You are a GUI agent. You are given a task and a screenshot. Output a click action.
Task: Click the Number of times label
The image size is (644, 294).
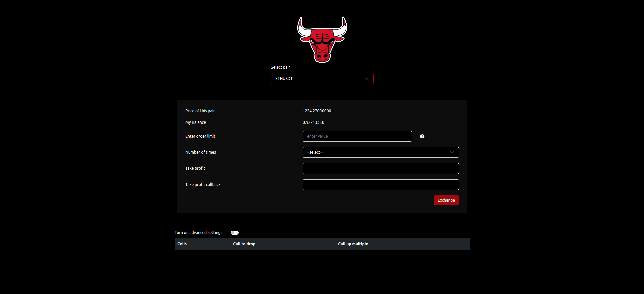(x=201, y=152)
